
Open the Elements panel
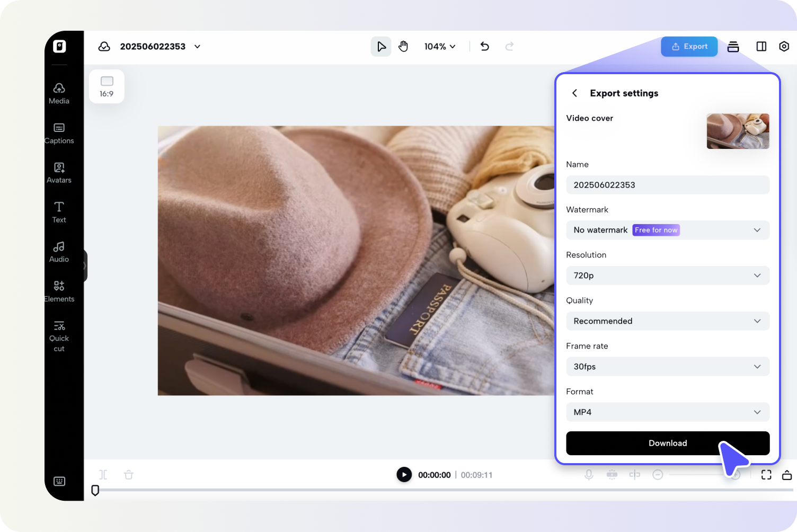tap(58, 291)
